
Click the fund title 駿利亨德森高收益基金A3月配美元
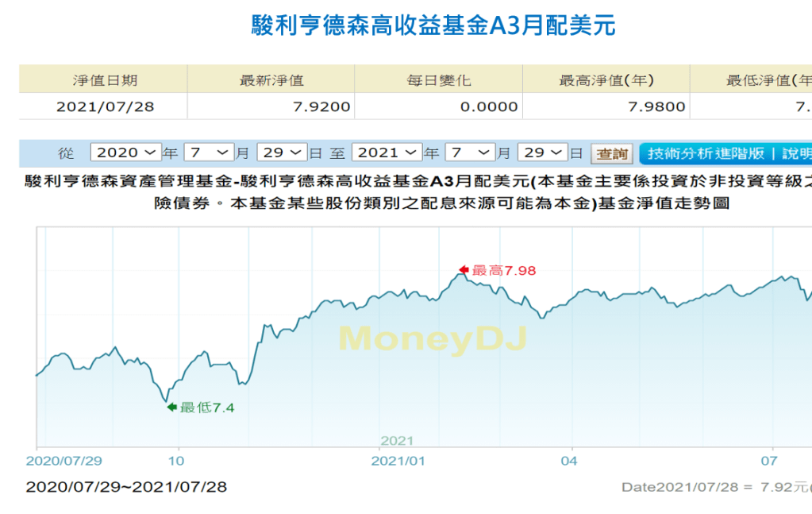433,25
